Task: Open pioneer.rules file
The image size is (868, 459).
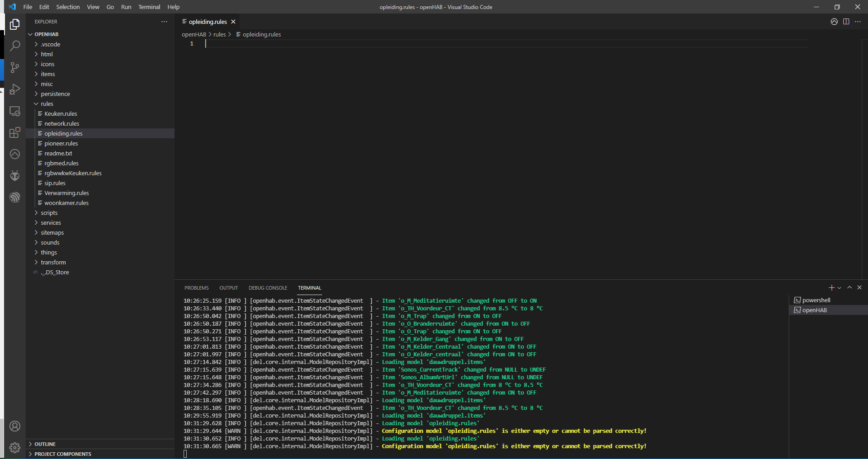Action: [100, 143]
